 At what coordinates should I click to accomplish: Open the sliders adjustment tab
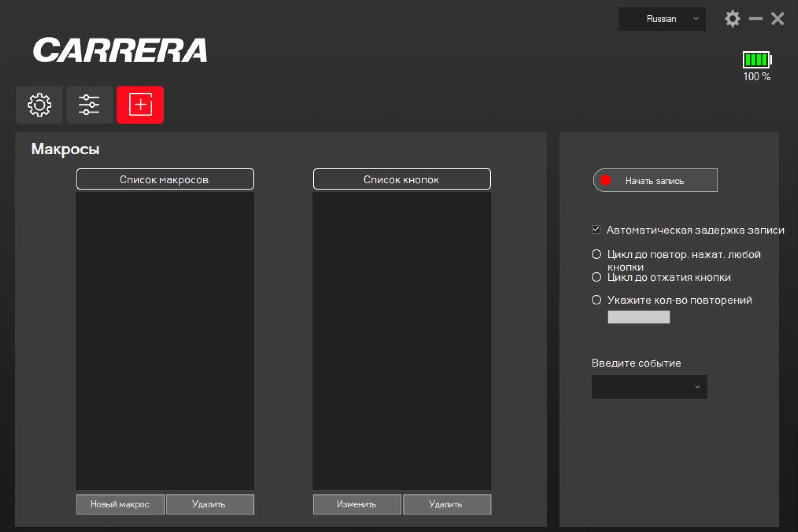pyautogui.click(x=89, y=105)
